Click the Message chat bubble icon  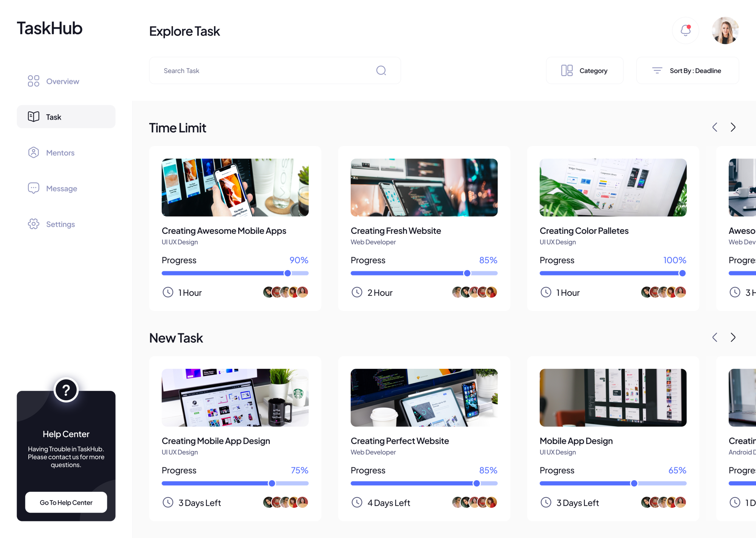coord(33,188)
